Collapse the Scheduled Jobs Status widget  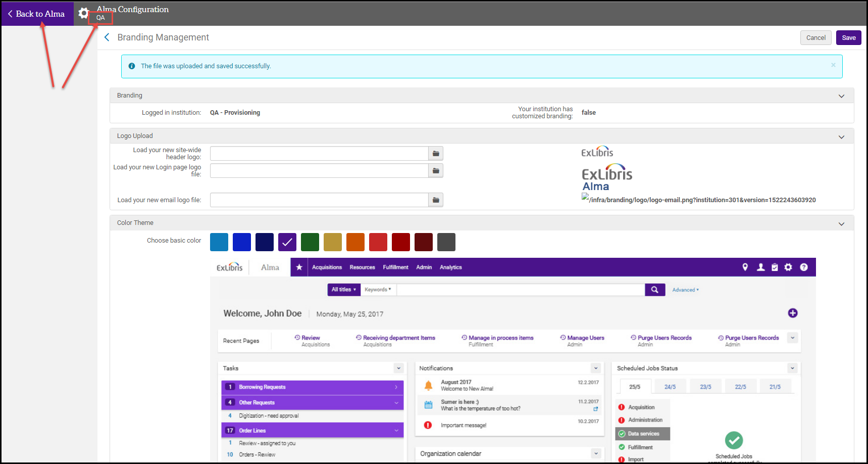pos(792,368)
